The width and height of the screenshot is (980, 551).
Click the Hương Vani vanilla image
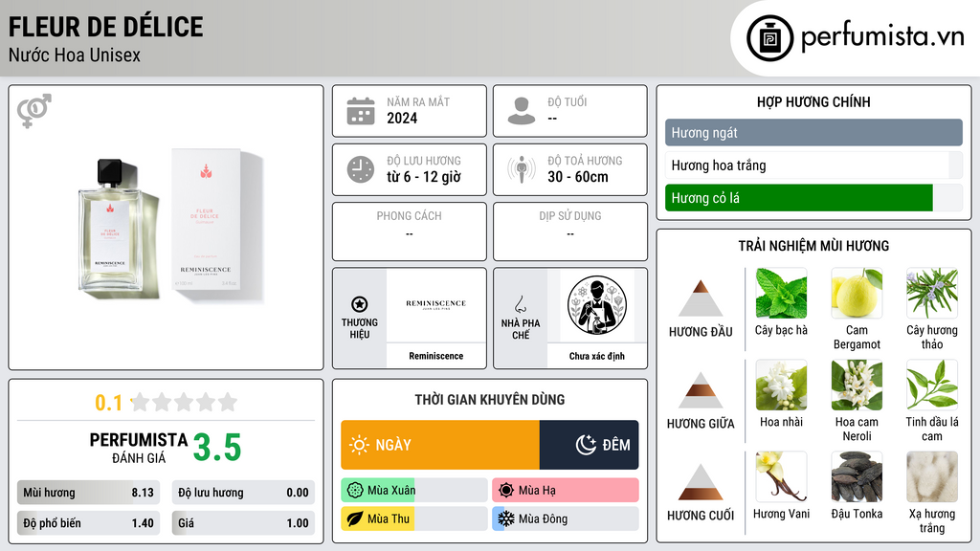(x=781, y=476)
